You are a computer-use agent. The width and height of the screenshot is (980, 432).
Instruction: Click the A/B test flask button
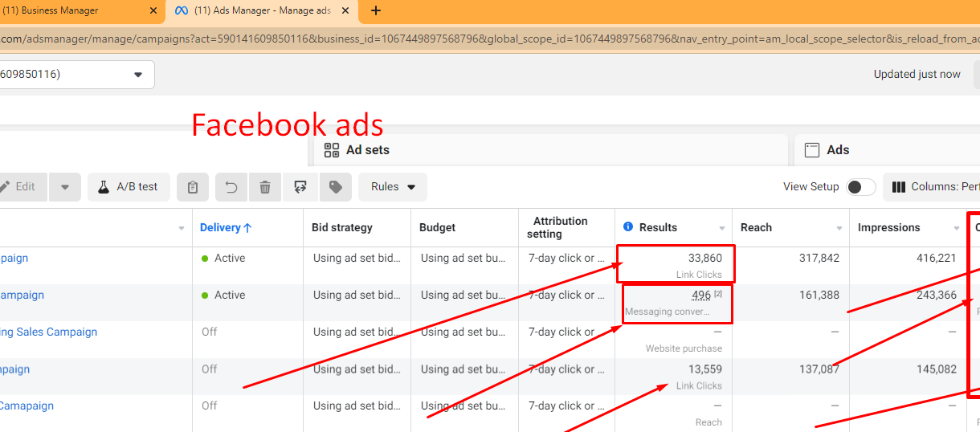128,187
